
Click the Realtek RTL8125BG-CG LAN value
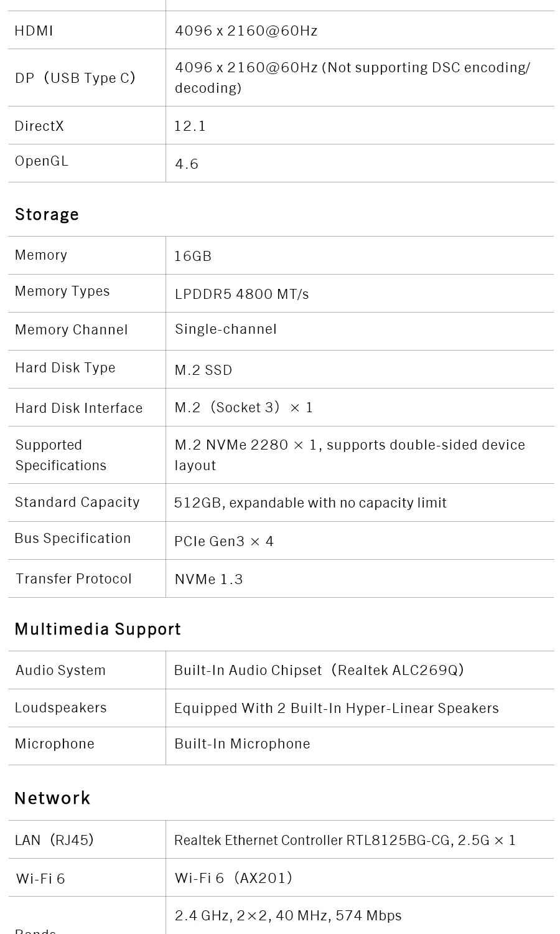point(345,840)
